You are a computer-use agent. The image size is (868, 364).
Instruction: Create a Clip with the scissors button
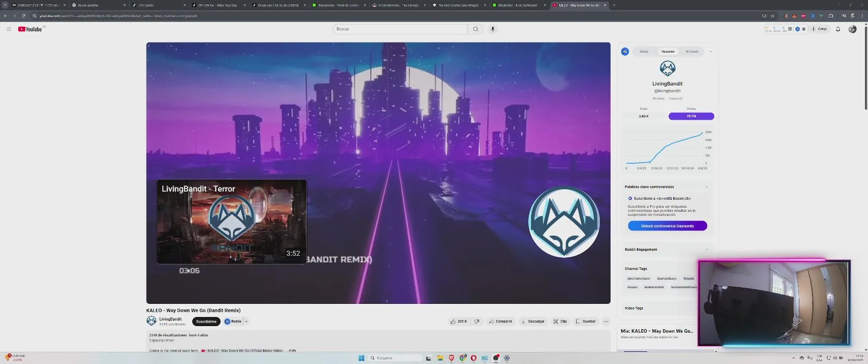[560, 321]
